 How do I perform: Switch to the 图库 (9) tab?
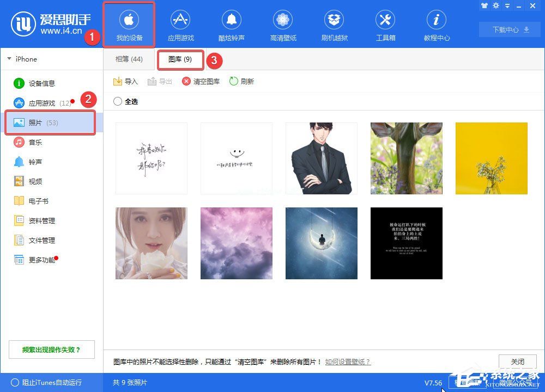pos(180,59)
